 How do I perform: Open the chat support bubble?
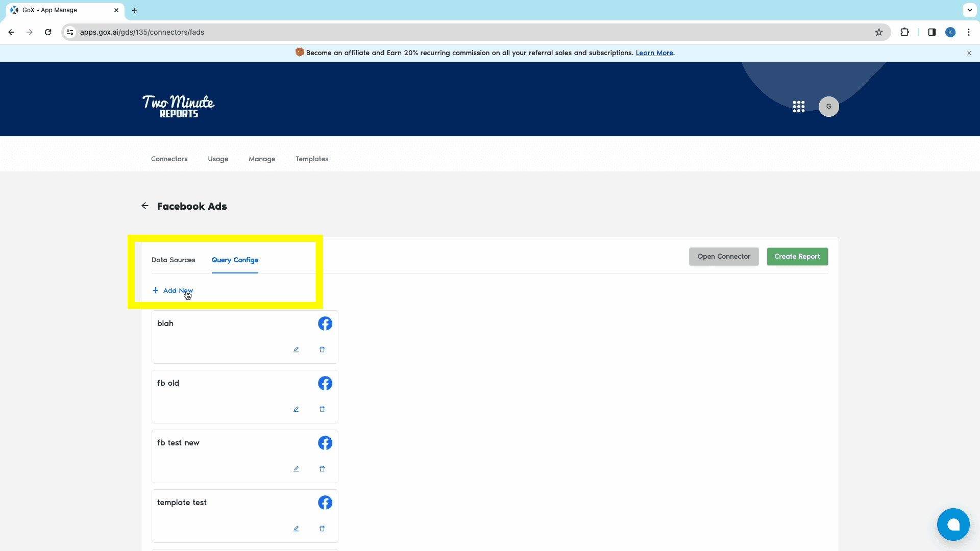pos(953,524)
